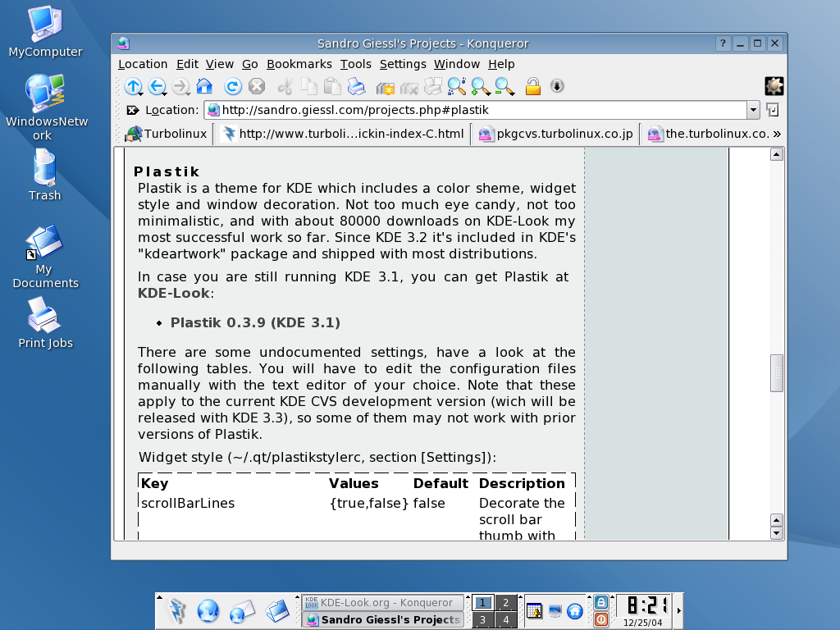The image size is (840, 630).
Task: Increase font size with zoom-in magnifier
Action: point(480,86)
